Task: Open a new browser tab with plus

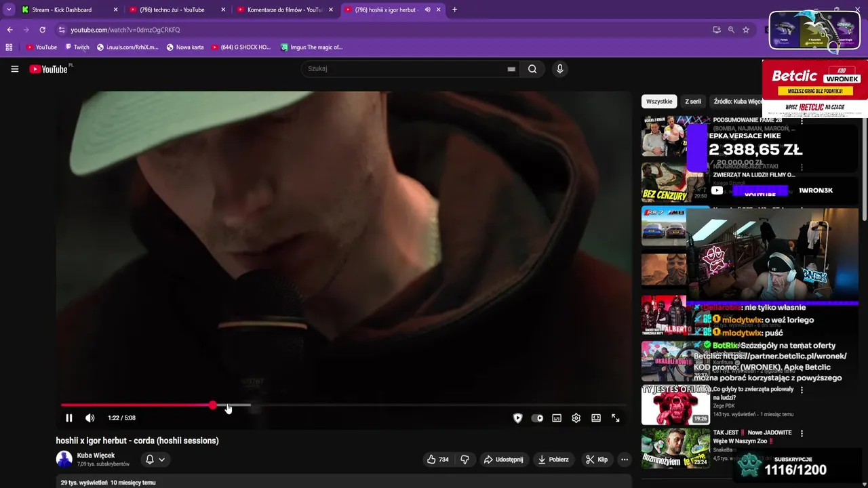Action: (x=454, y=9)
